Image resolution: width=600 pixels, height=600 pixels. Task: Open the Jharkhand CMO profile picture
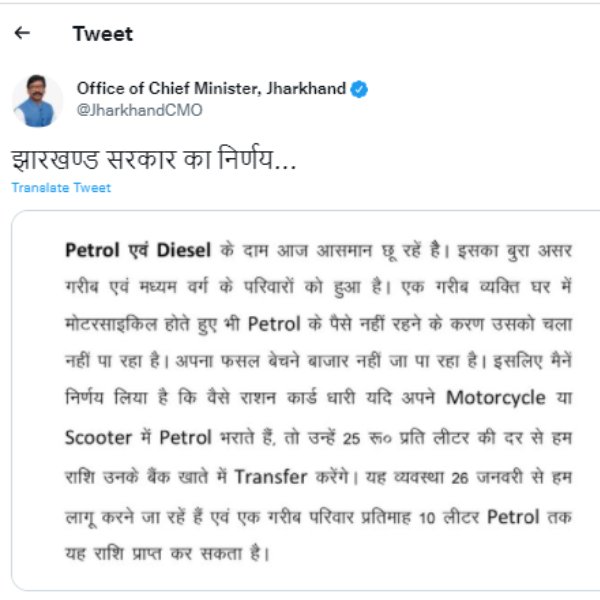[x=37, y=100]
